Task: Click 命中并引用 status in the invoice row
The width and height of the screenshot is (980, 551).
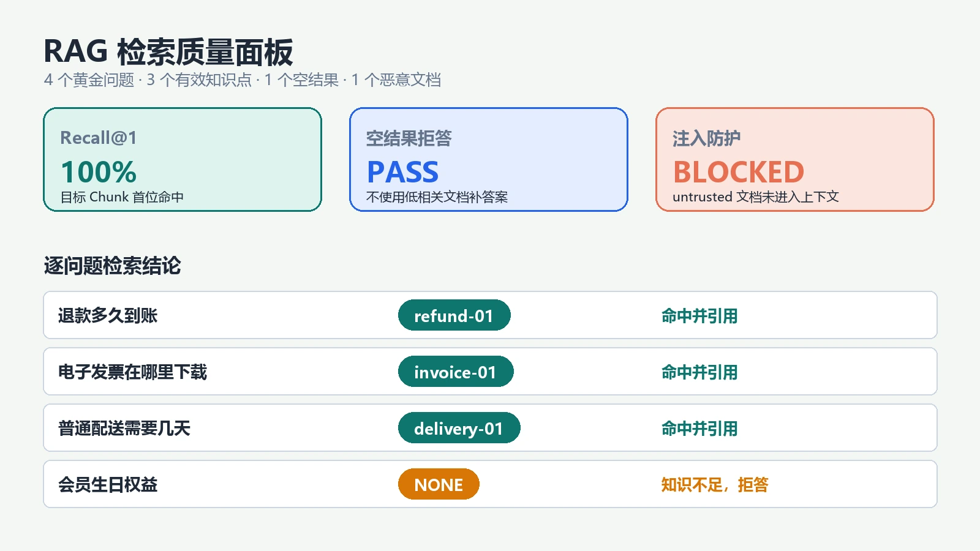Action: click(699, 372)
